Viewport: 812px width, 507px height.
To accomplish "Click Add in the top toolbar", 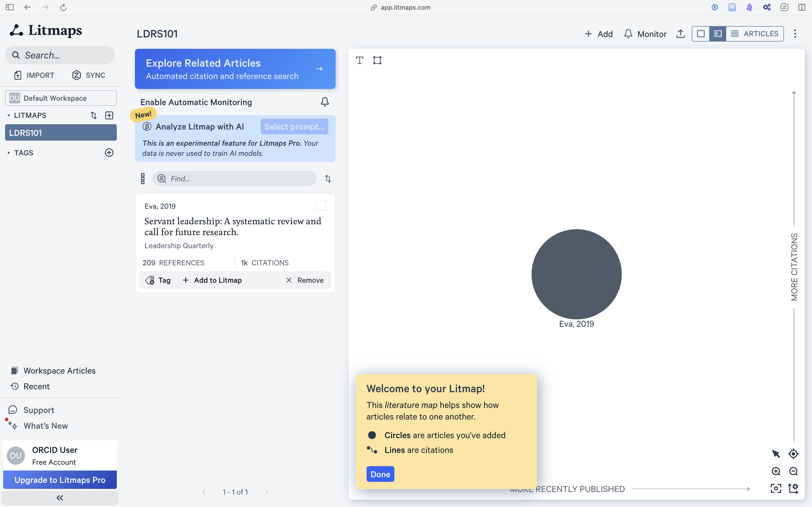I will tap(598, 34).
